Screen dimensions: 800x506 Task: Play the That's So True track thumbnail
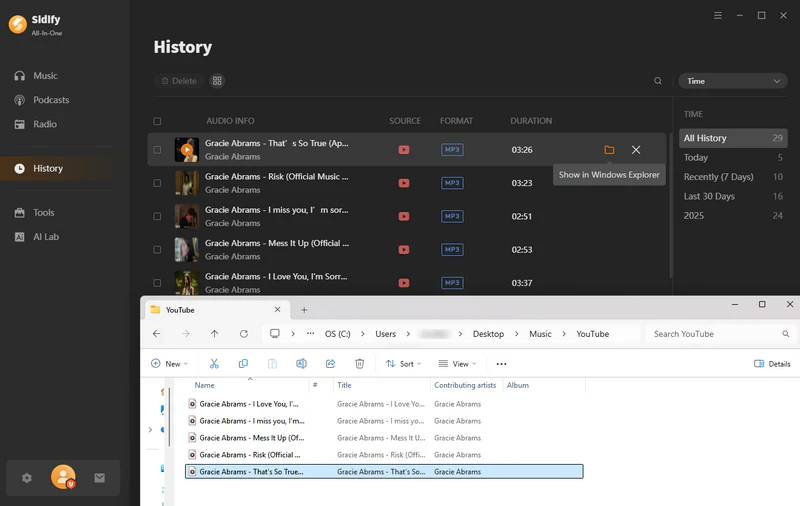coord(187,150)
